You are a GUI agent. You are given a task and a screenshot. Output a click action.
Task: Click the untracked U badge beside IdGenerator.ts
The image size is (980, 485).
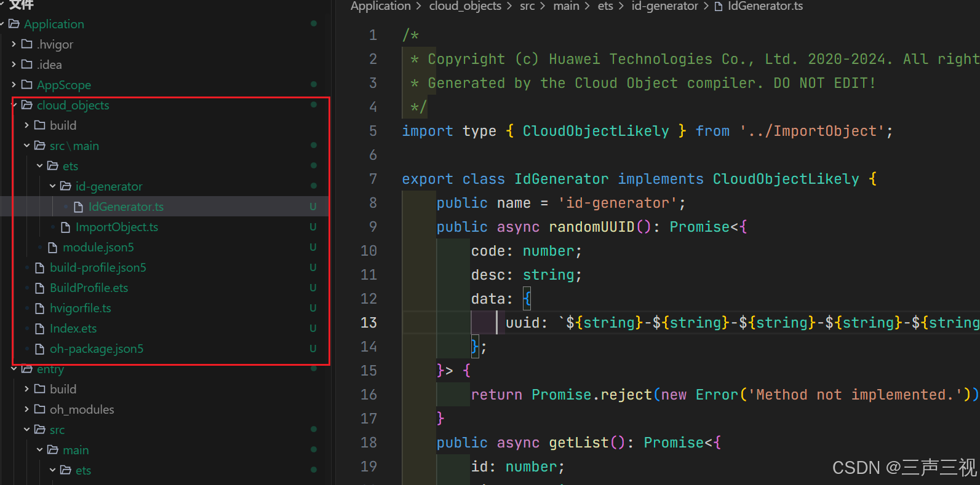tap(313, 207)
